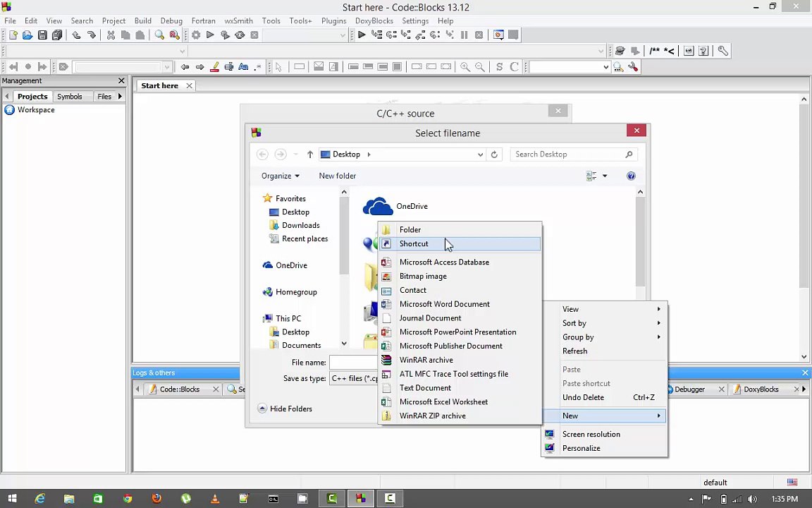The width and height of the screenshot is (812, 508).
Task: Choose Text Document in New submenu
Action: click(460, 388)
